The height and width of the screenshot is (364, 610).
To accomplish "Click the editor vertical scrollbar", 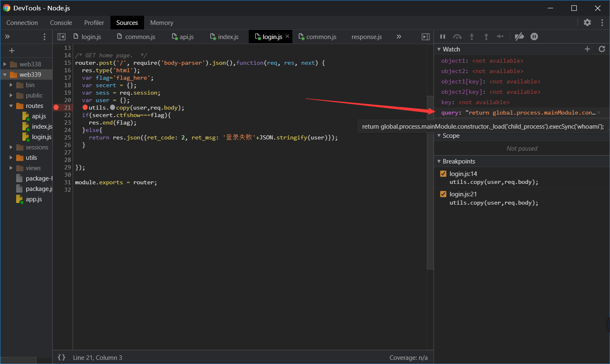I will [430, 183].
